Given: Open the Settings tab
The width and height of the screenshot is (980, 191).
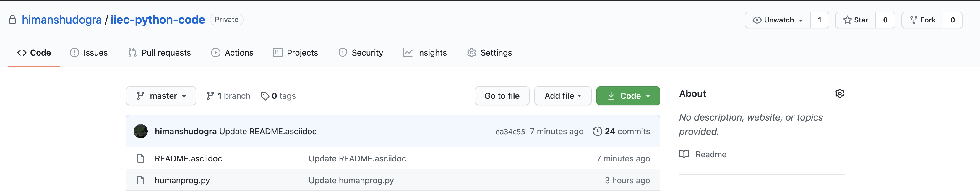Looking at the screenshot, I should (489, 53).
